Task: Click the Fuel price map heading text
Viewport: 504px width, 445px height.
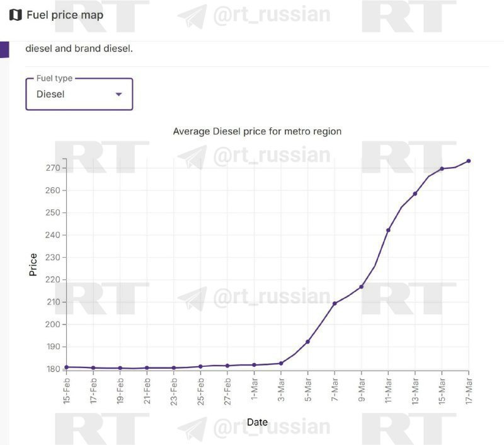Action: (x=65, y=15)
